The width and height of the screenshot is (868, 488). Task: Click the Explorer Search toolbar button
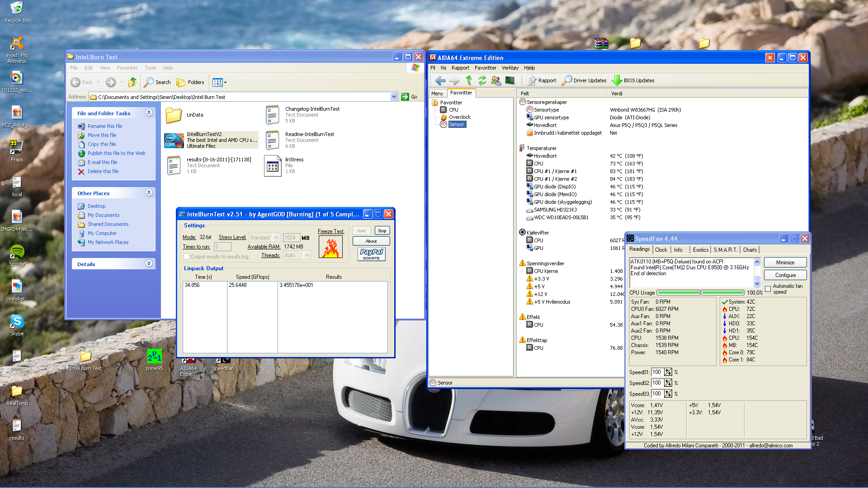coord(157,82)
